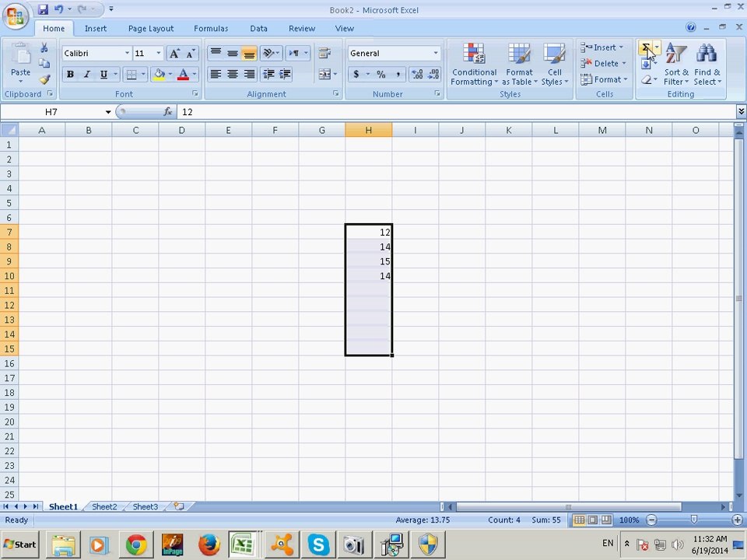
Task: Decrease the cell indent
Action: point(268,75)
